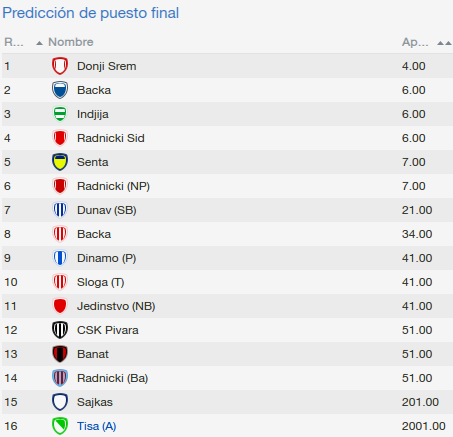Viewport: 453px width, 437px height.
Task: Open the Dunav (SB) striped badge
Action: coord(60,210)
